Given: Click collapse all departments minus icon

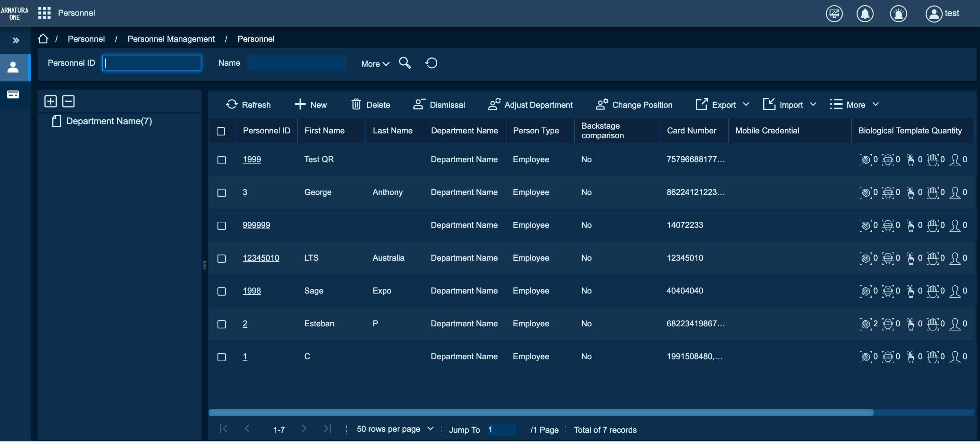Looking at the screenshot, I should click(x=68, y=101).
